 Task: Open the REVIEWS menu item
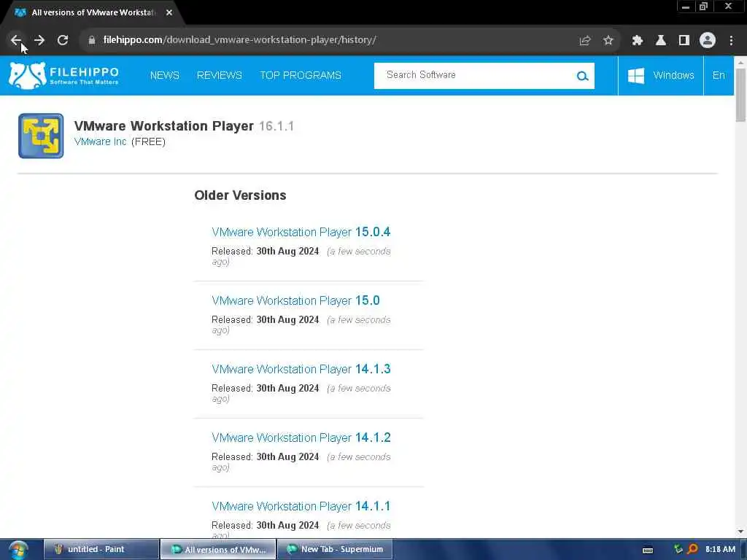[219, 75]
